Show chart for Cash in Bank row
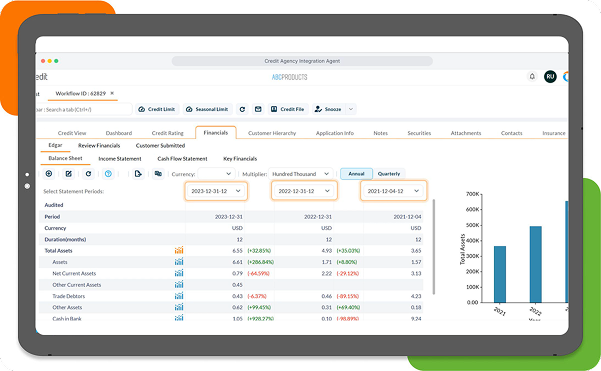This screenshot has height=371, width=601. coord(179,318)
